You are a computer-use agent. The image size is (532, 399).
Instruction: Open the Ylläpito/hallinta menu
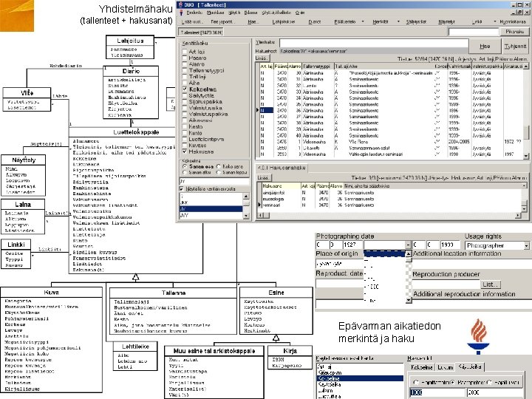276,13
